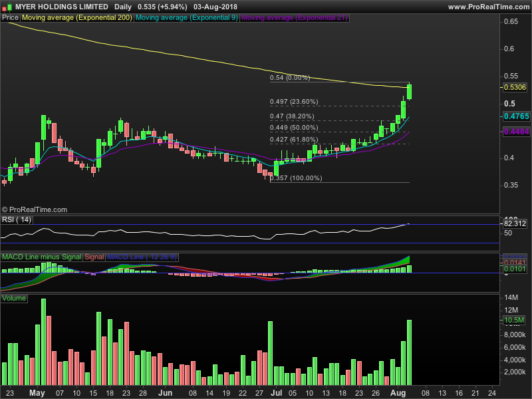Click the yellow 0.5306 EMA 200 price tag
Viewport: 532px width, 399px height.
point(515,87)
